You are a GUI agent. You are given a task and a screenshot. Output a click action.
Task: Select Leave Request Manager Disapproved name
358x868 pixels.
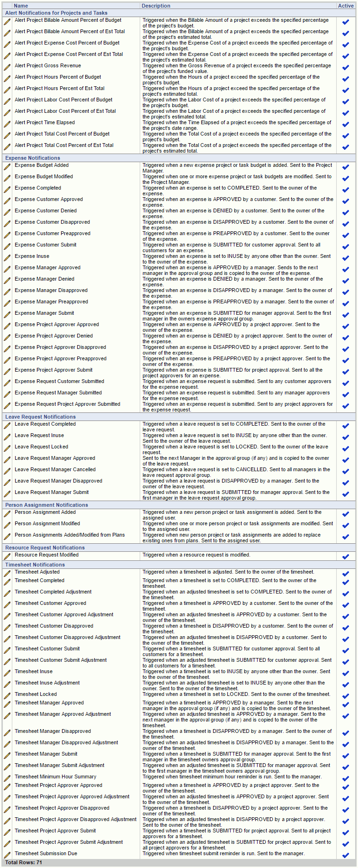(x=58, y=481)
